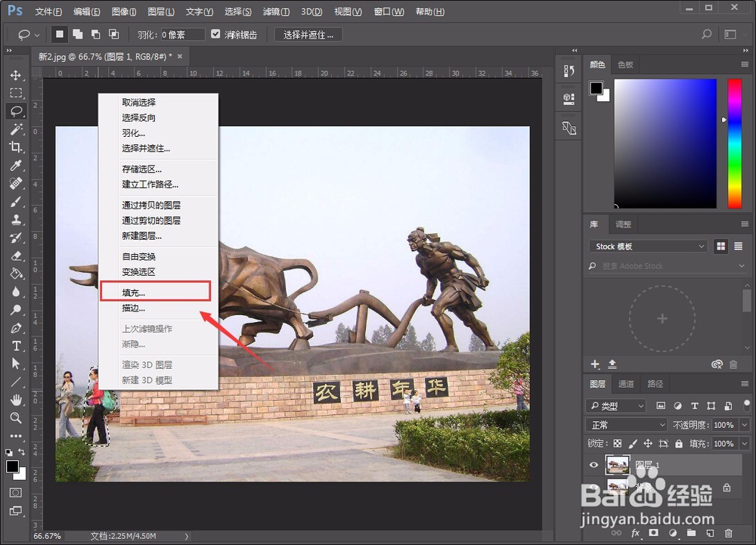Click the 选择并遮住 ... button
Image resolution: width=756 pixels, height=545 pixels.
(308, 35)
